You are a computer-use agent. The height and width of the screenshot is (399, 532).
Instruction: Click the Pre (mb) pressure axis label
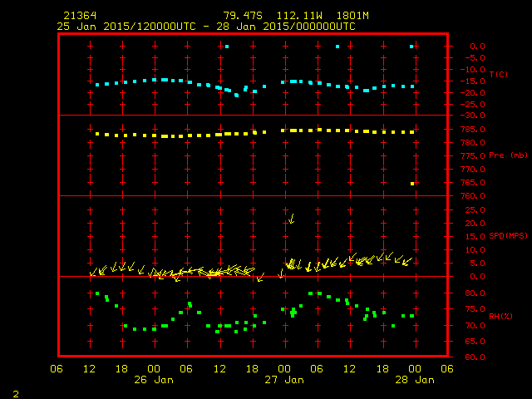508,155
